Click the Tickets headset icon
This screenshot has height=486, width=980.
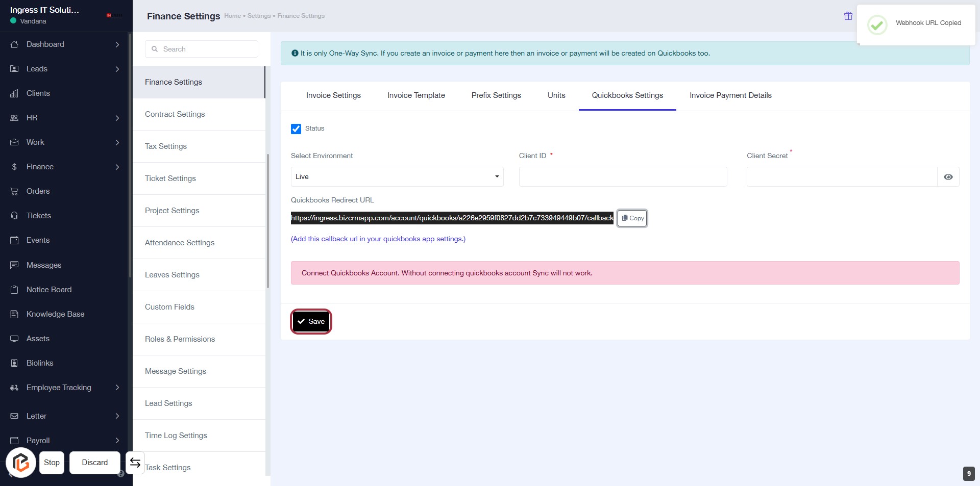coord(14,216)
